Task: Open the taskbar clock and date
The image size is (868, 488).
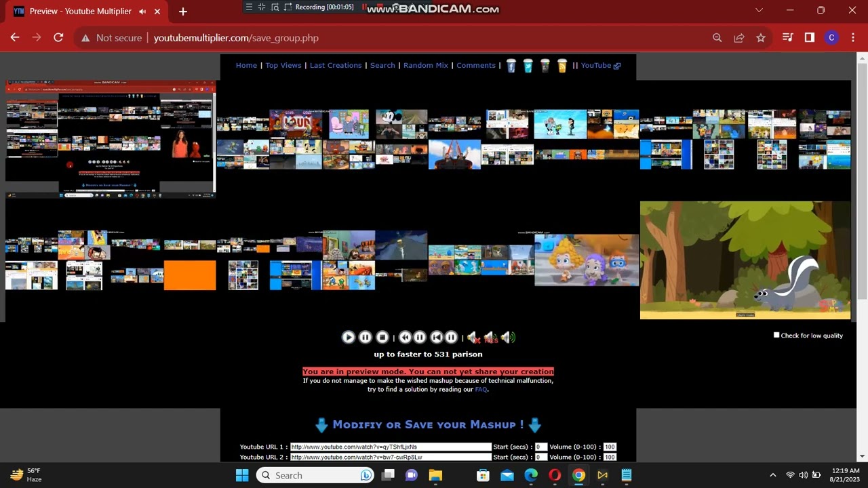Action: coord(845,475)
